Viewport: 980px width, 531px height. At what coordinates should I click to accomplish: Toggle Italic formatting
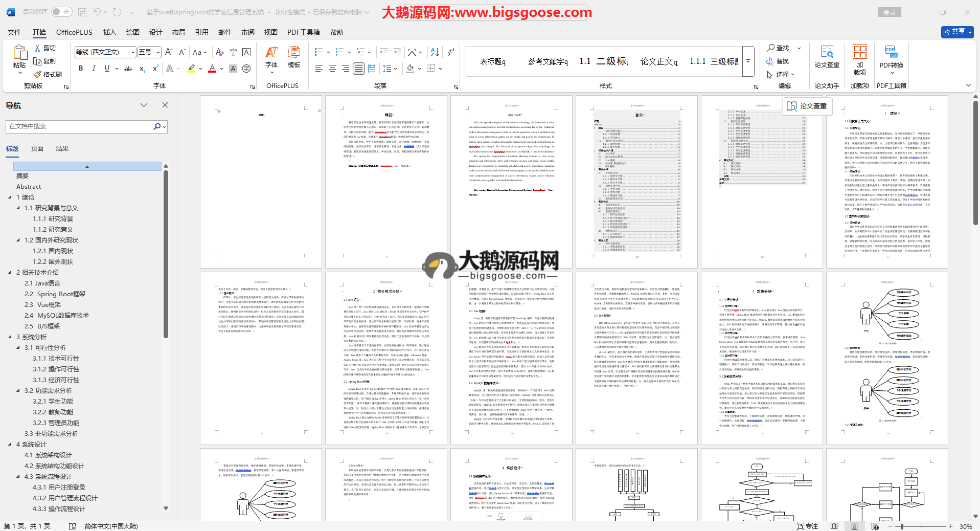point(94,69)
